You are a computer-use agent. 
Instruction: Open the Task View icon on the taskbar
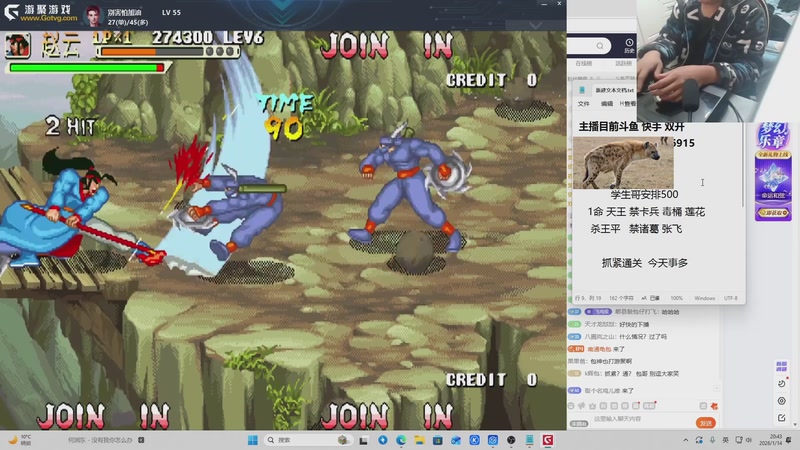363,440
